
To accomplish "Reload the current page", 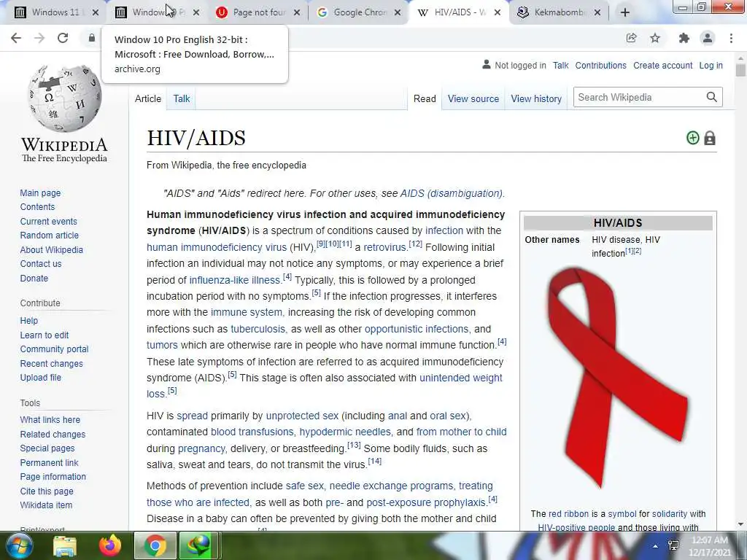I will (63, 38).
